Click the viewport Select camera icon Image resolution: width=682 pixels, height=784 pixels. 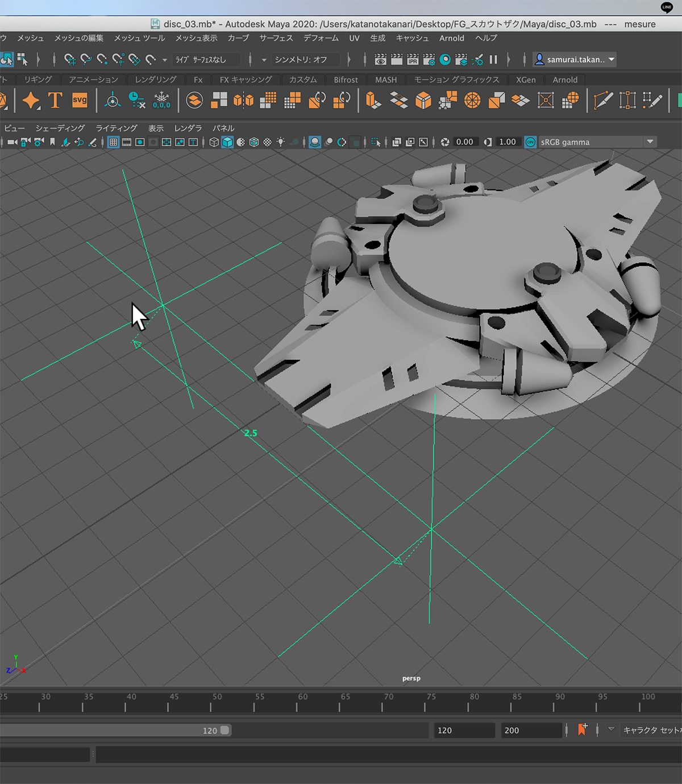click(12, 142)
